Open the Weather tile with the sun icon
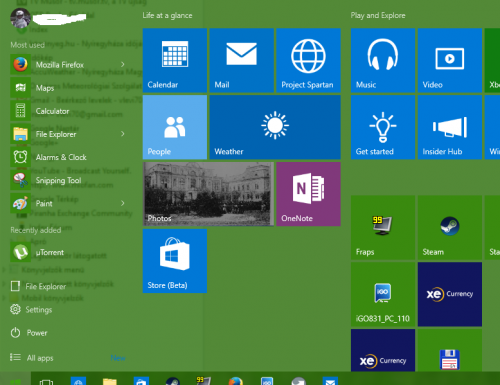This screenshot has height=385, width=500. click(275, 127)
